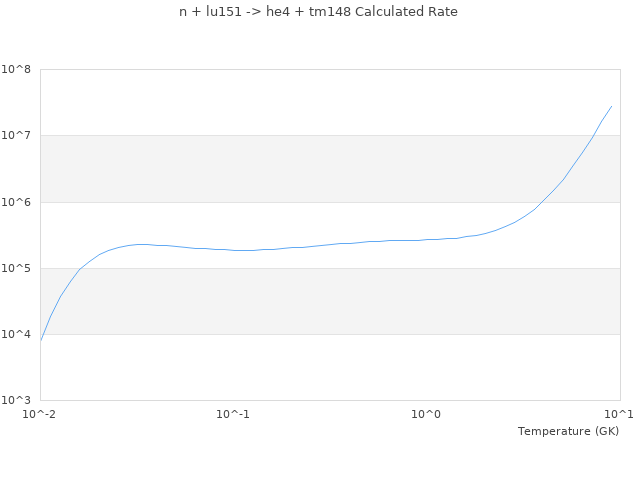Click the gray band between 10^4 and 10^5
640x480 pixels.
click(330, 301)
